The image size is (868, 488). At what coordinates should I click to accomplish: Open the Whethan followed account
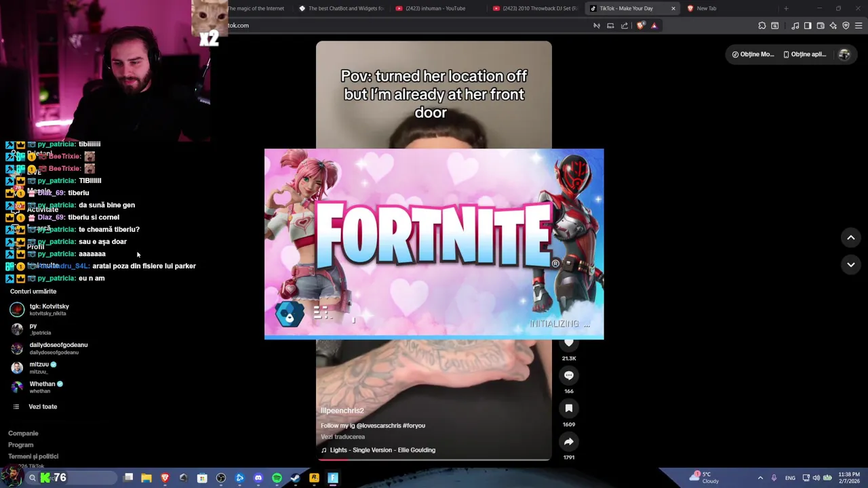pyautogui.click(x=37, y=387)
